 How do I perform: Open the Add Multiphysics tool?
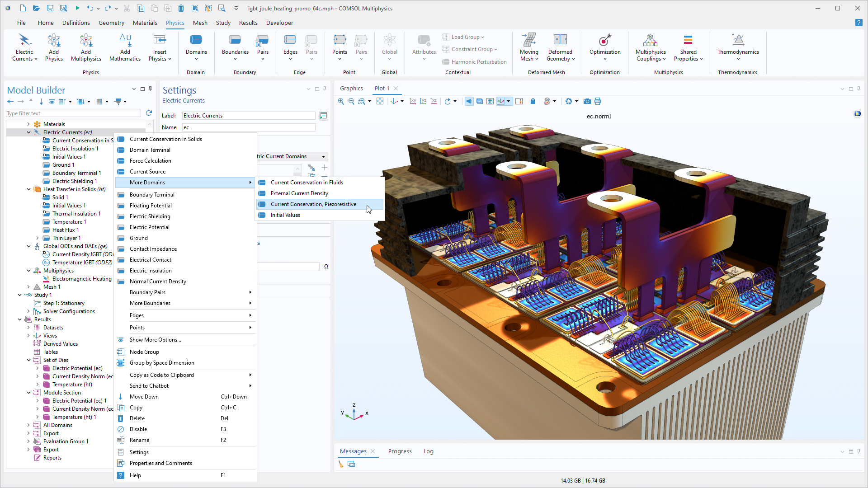click(x=86, y=47)
